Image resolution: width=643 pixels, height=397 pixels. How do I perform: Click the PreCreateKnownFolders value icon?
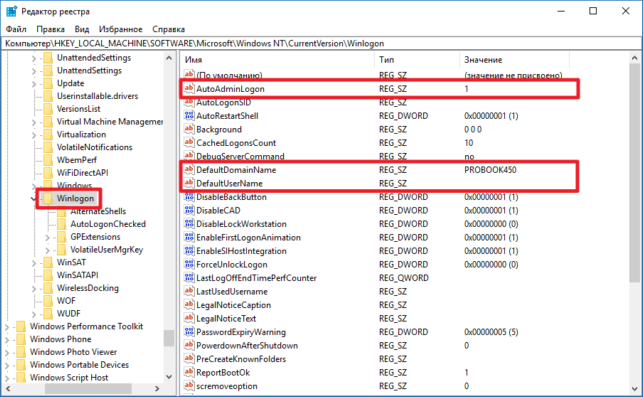coord(189,359)
